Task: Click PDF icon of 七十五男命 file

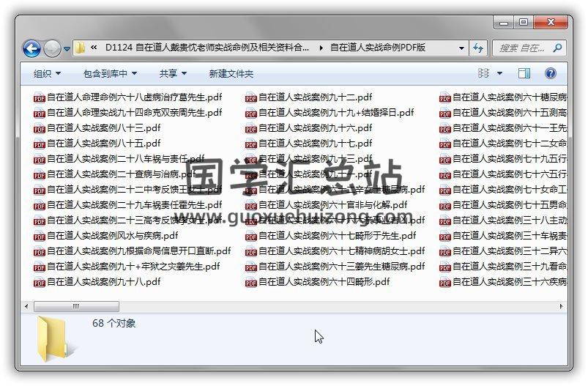Action: click(x=444, y=206)
